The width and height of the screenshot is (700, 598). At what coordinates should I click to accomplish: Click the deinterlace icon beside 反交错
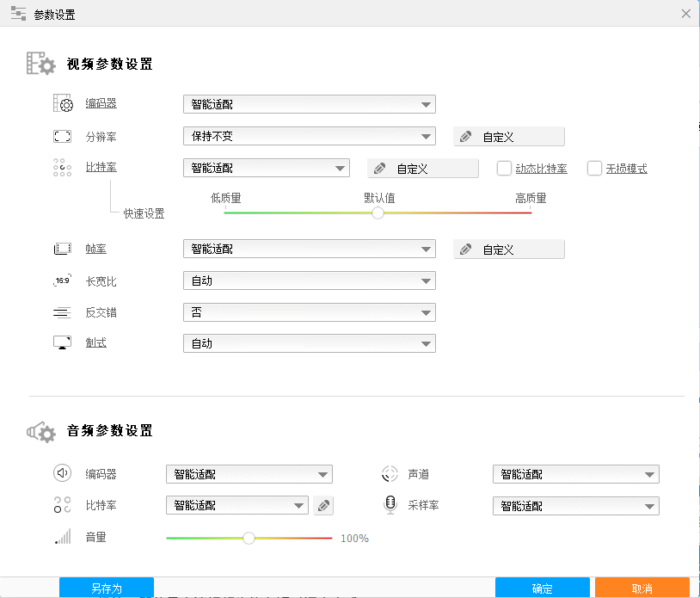[x=62, y=312]
